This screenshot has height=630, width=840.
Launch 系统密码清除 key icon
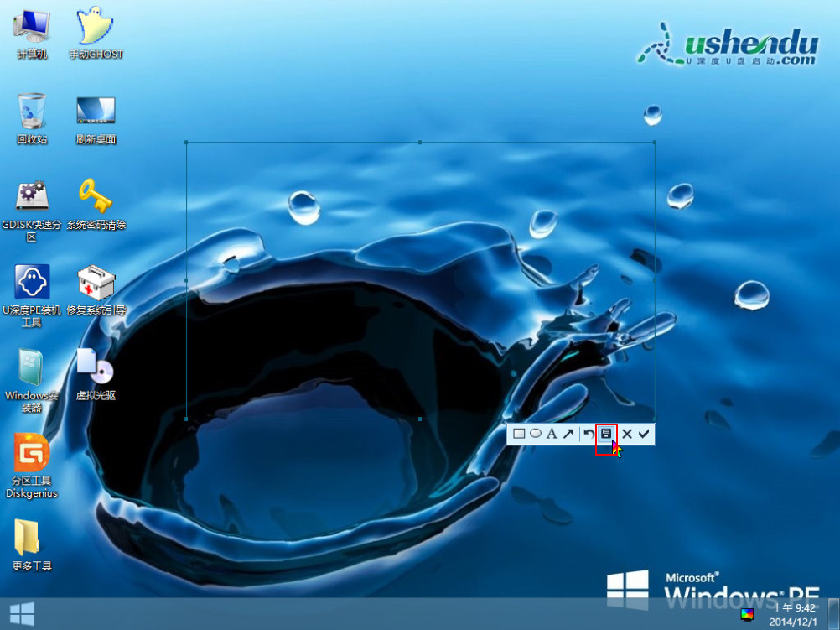coord(96,205)
